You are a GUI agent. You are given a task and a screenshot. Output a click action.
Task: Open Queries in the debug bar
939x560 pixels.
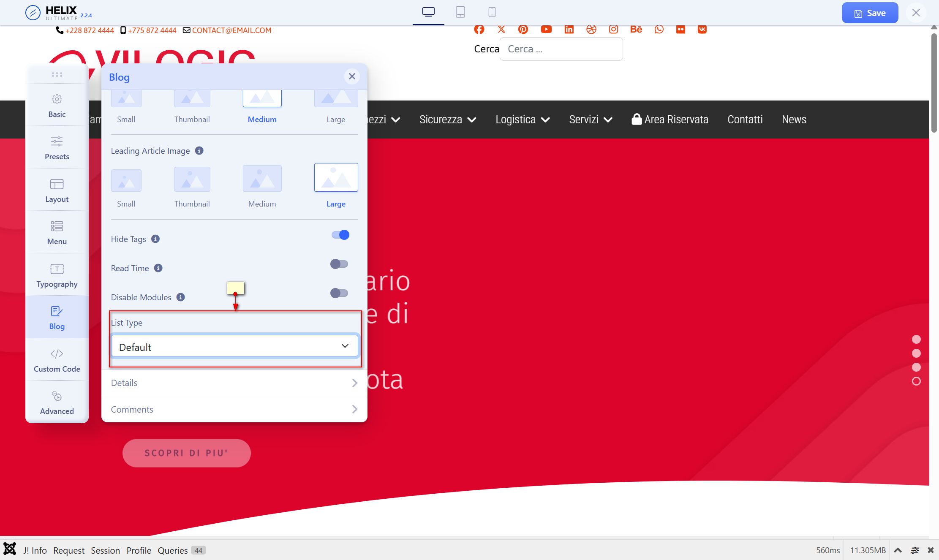(173, 550)
